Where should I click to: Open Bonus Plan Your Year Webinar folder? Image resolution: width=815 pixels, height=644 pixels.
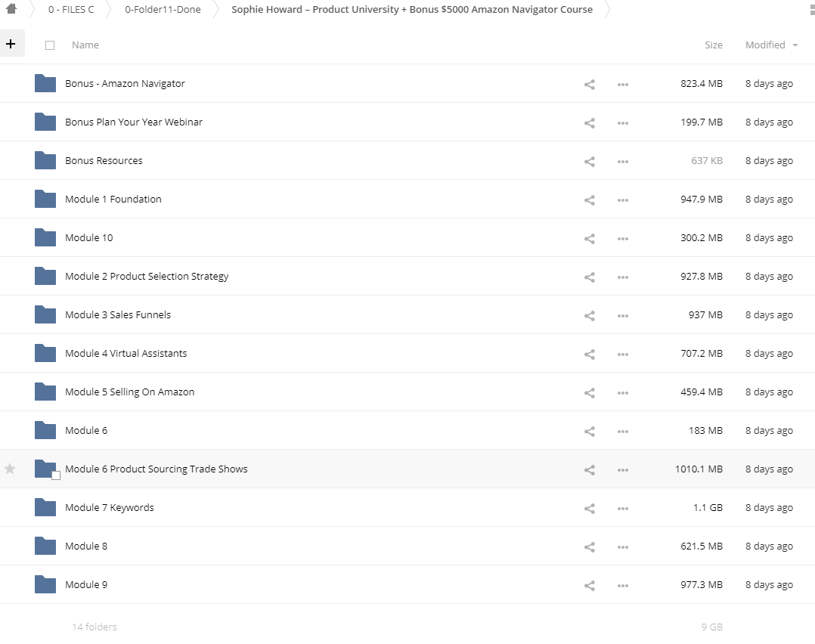[134, 122]
